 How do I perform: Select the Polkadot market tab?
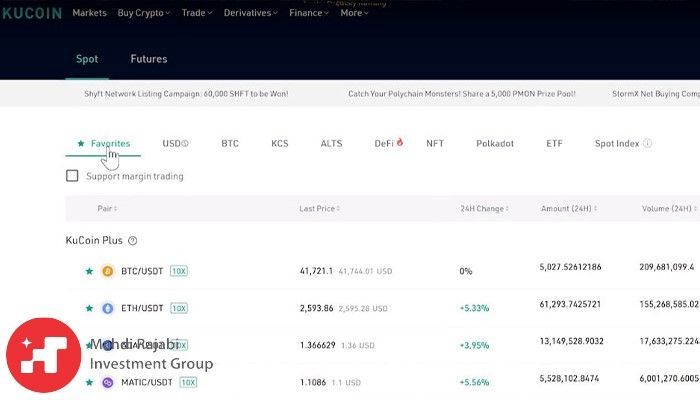(495, 143)
